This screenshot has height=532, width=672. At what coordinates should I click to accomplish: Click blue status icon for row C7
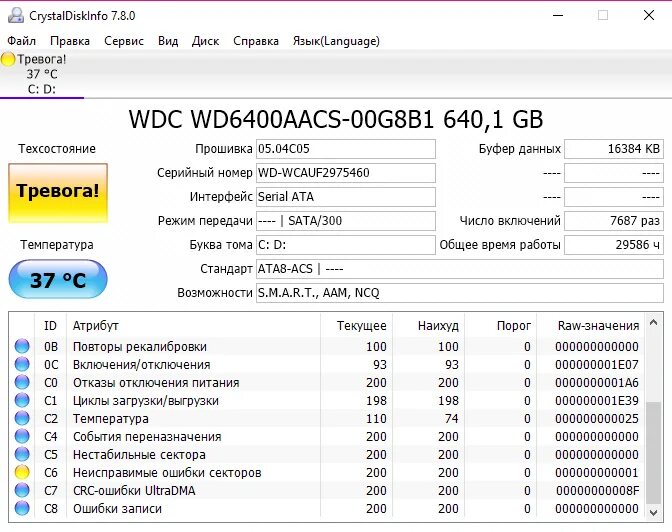click(x=22, y=490)
